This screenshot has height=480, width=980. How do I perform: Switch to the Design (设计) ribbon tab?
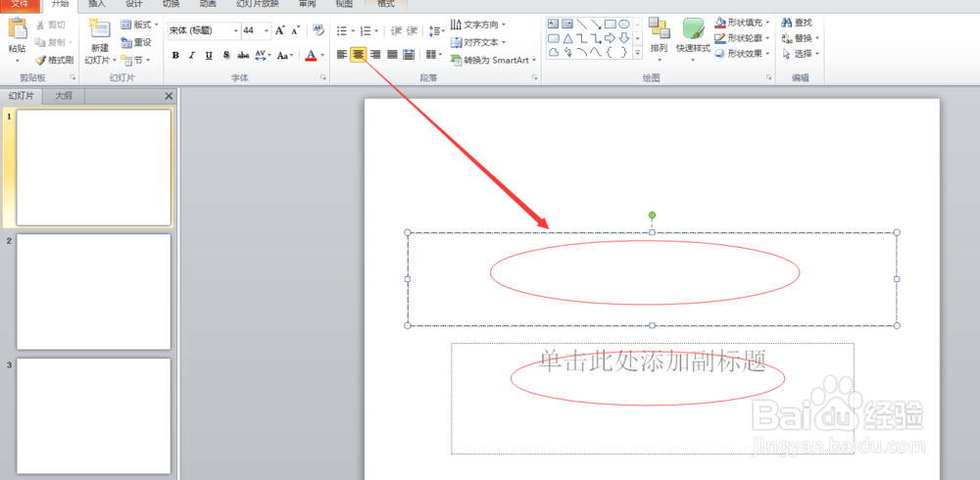point(133,4)
